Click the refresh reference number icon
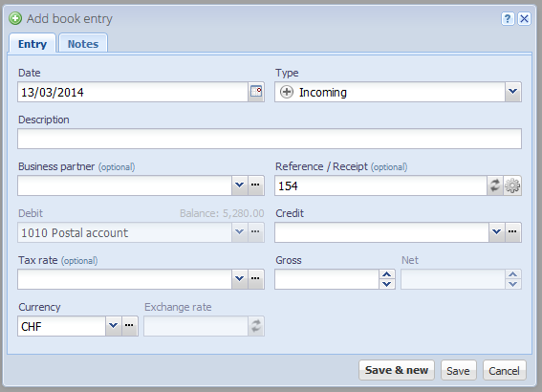Image resolution: width=542 pixels, height=392 pixels. point(495,185)
